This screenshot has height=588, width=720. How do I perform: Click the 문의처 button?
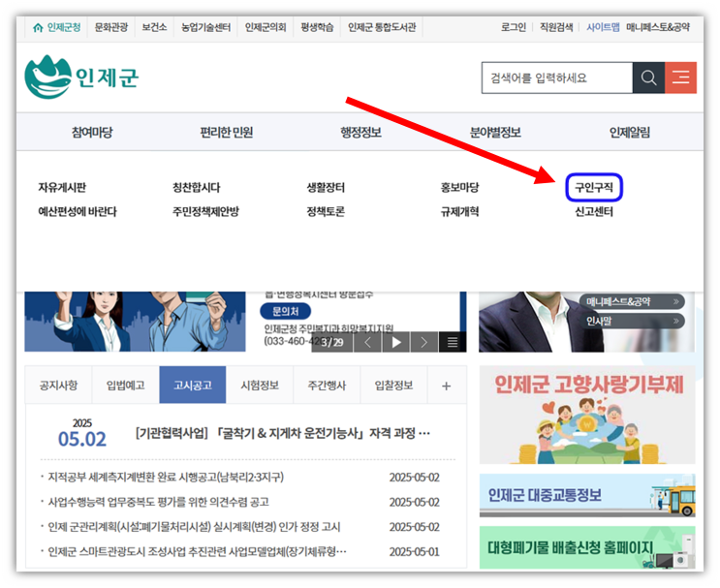[x=285, y=311]
